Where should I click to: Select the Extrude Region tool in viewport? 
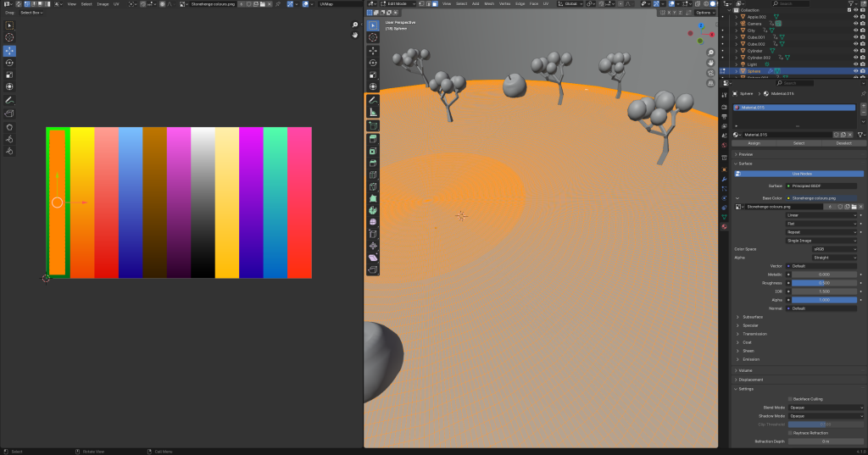[x=373, y=138]
